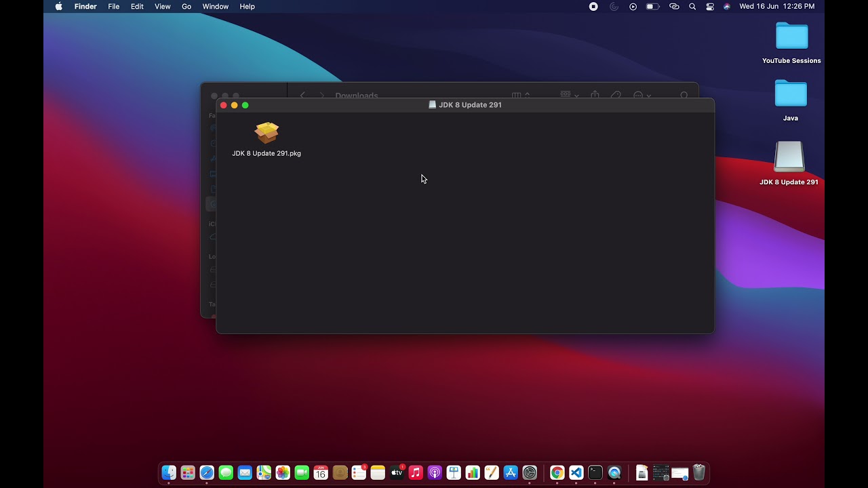This screenshot has height=488, width=868.
Task: Open the Apple menu
Action: [x=58, y=6]
